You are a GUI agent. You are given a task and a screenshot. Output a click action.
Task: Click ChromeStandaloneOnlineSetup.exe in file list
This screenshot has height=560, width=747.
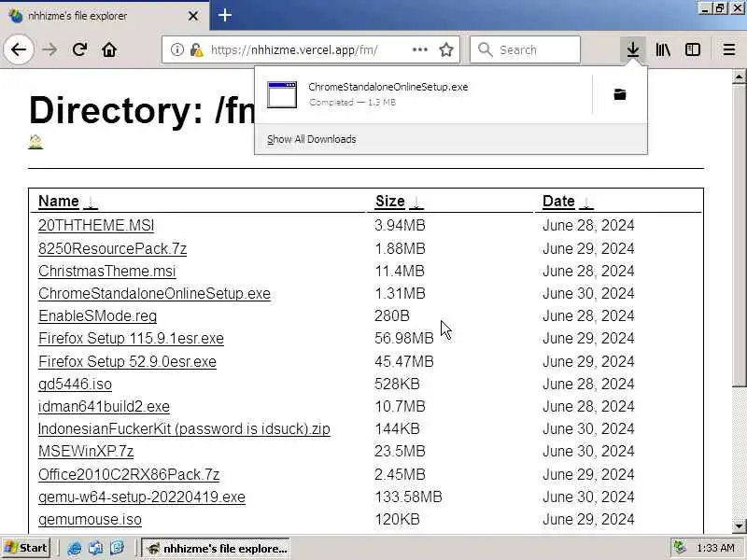pos(154,293)
